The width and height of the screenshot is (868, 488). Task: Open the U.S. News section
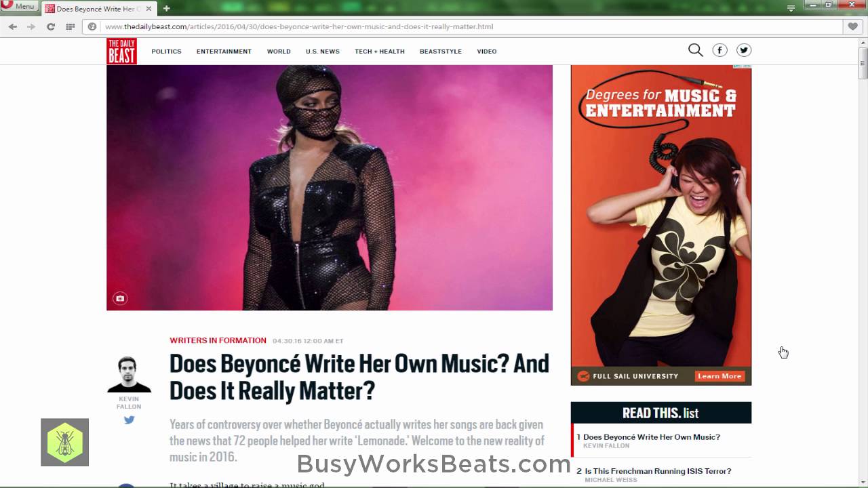click(322, 52)
